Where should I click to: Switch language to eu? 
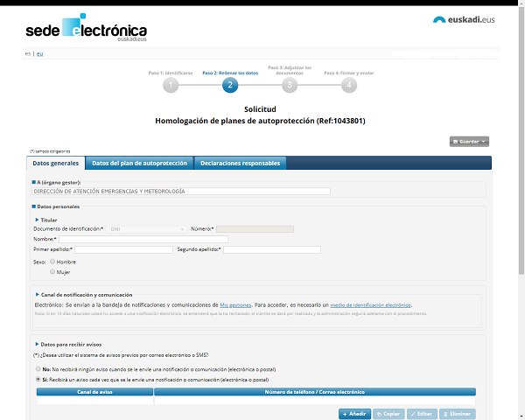[x=39, y=54]
